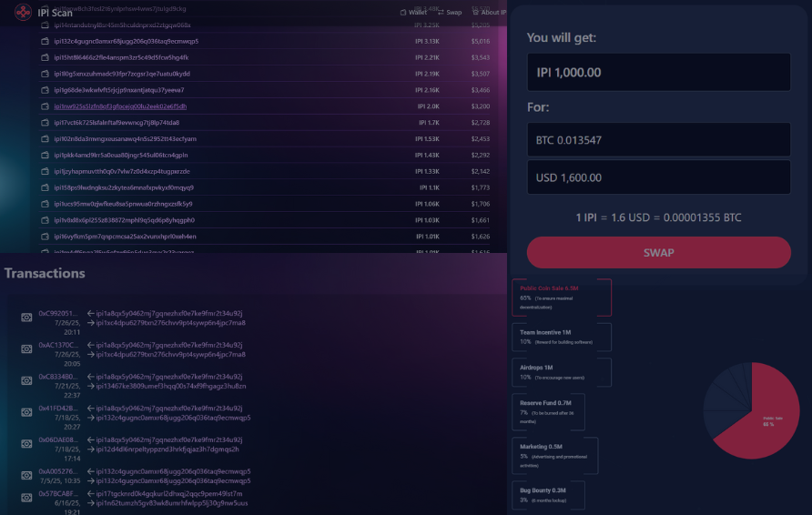This screenshot has width=812, height=515.
Task: Select the Public Coin Sale 6.5M card
Action: [x=562, y=297]
